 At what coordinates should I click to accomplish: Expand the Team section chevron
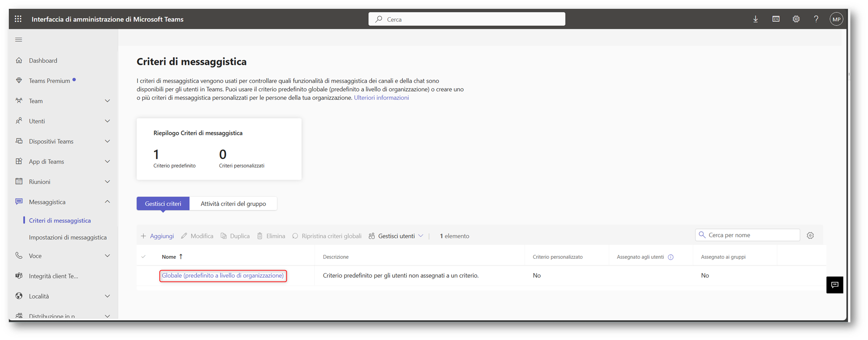pos(107,101)
